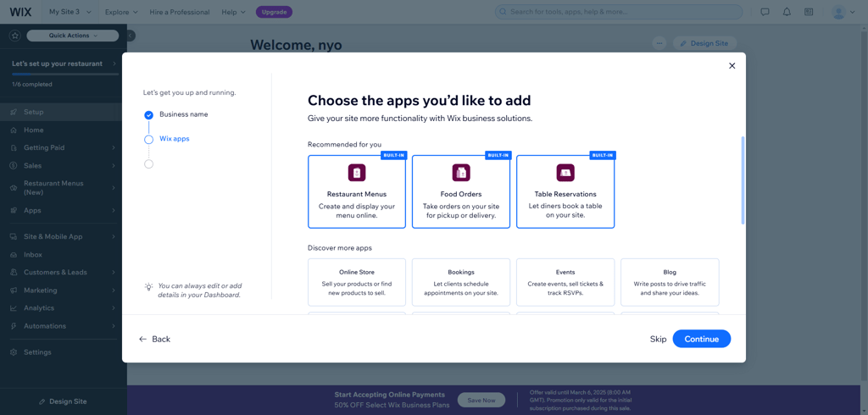Viewport: 868px width, 415px height.
Task: Click the Table Reservations app icon
Action: pyautogui.click(x=565, y=173)
